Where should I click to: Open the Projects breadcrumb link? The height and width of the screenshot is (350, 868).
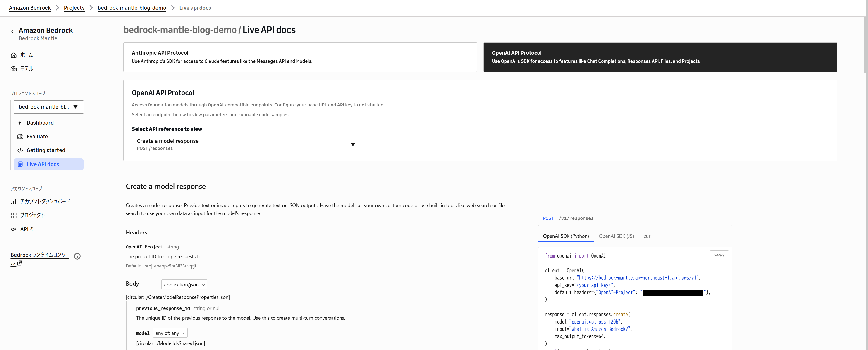tap(74, 8)
